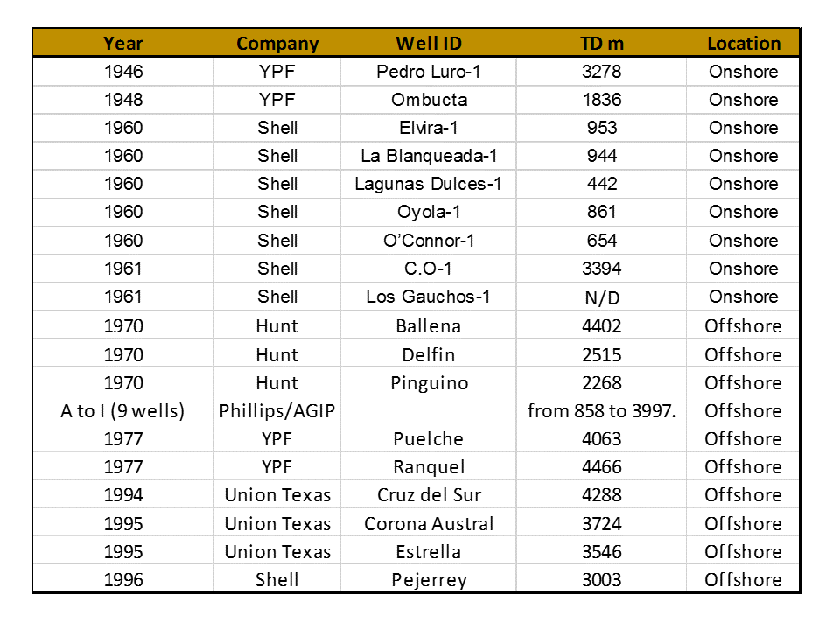The height and width of the screenshot is (630, 840).
Task: Select the 4466 depth value
Action: click(x=602, y=467)
